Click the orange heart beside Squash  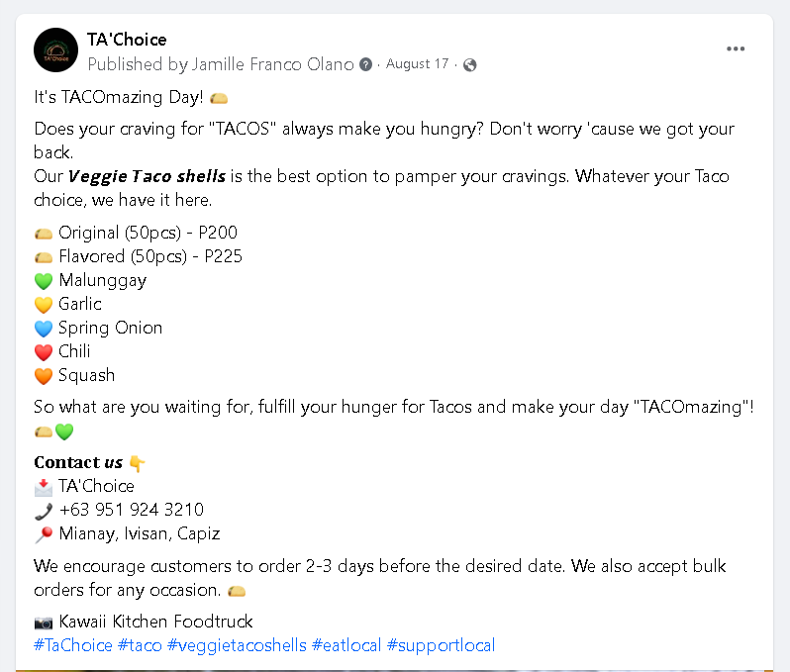tap(44, 376)
